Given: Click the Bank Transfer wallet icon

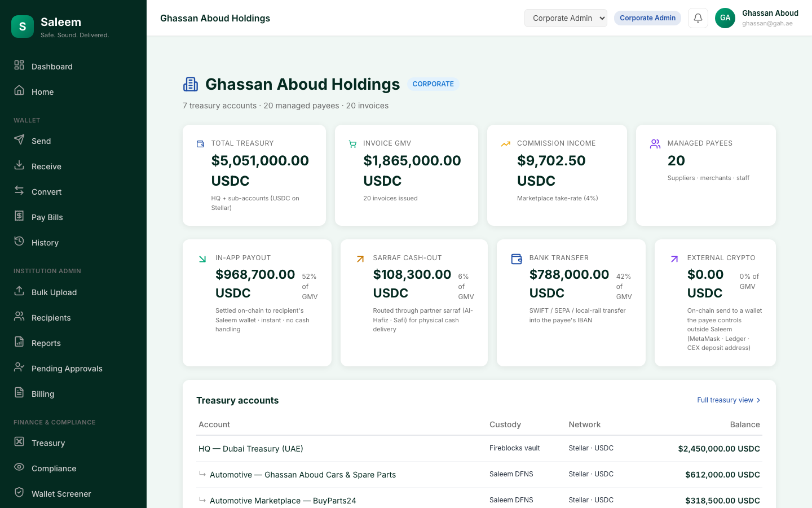Looking at the screenshot, I should click(x=517, y=259).
